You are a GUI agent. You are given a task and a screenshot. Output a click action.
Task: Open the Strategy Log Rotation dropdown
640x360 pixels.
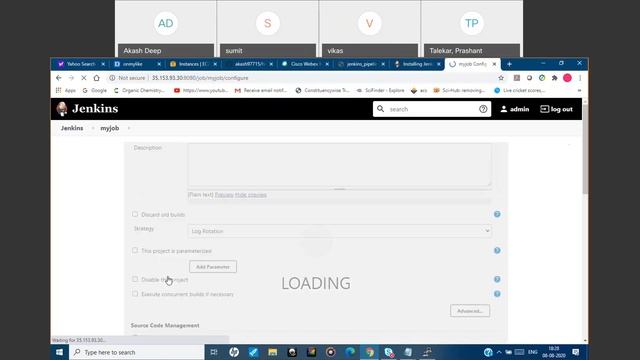[x=339, y=231]
